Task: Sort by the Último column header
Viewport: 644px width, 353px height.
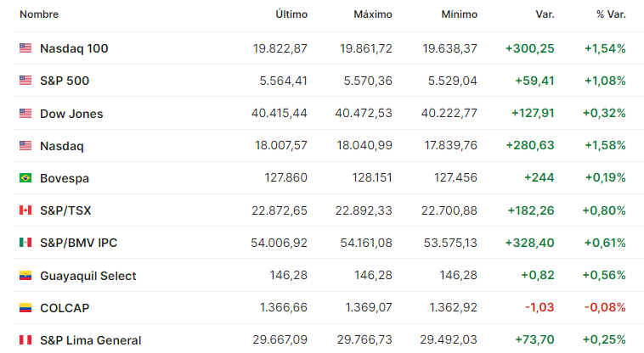Action: click(x=291, y=14)
